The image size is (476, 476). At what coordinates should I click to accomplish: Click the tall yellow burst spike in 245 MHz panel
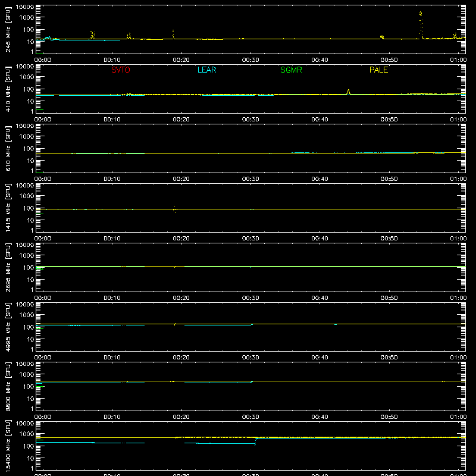[x=421, y=24]
